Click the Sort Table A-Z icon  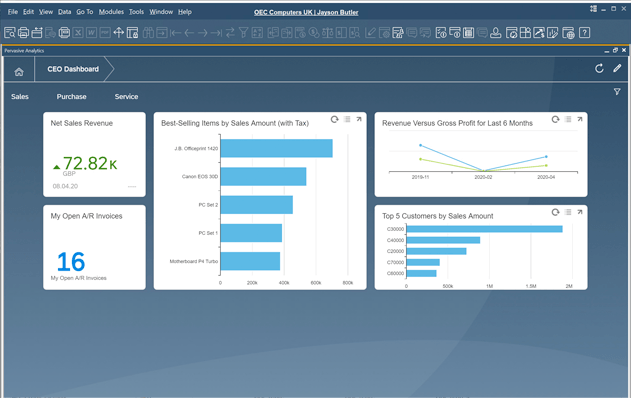(257, 33)
